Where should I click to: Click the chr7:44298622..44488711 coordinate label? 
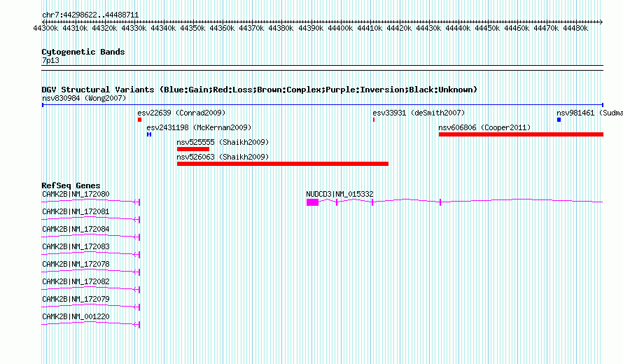click(90, 15)
